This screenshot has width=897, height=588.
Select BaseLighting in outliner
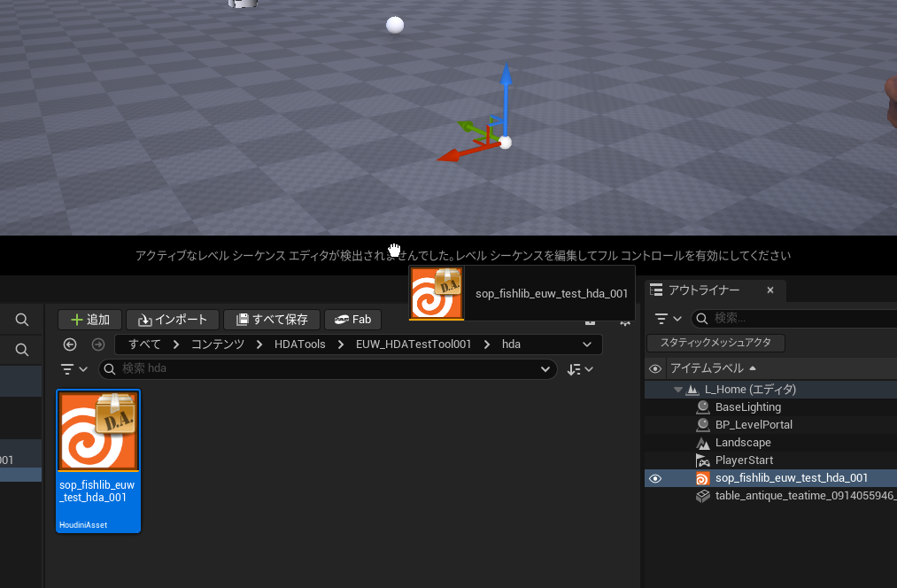[x=747, y=407]
